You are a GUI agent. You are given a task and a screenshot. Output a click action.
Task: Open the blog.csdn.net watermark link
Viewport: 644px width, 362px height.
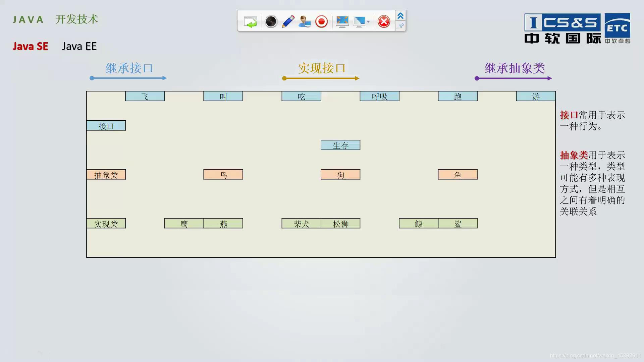click(595, 356)
